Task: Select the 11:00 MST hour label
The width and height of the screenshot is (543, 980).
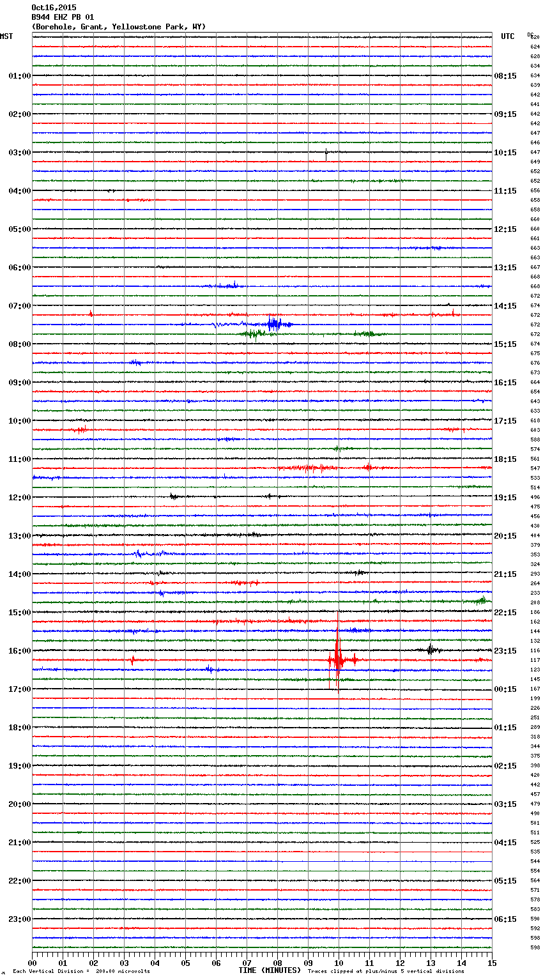Action: (x=19, y=459)
